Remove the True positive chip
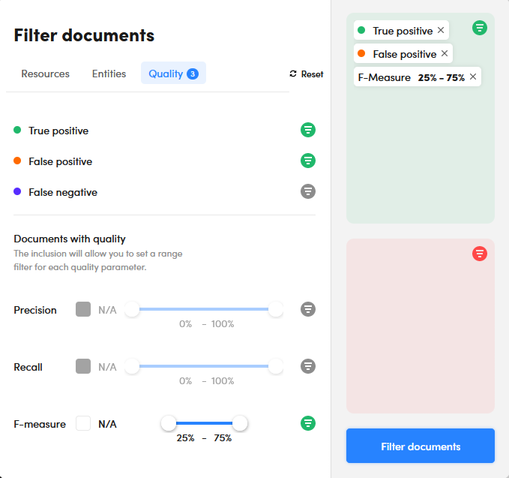The height and width of the screenshot is (478, 509). point(441,30)
